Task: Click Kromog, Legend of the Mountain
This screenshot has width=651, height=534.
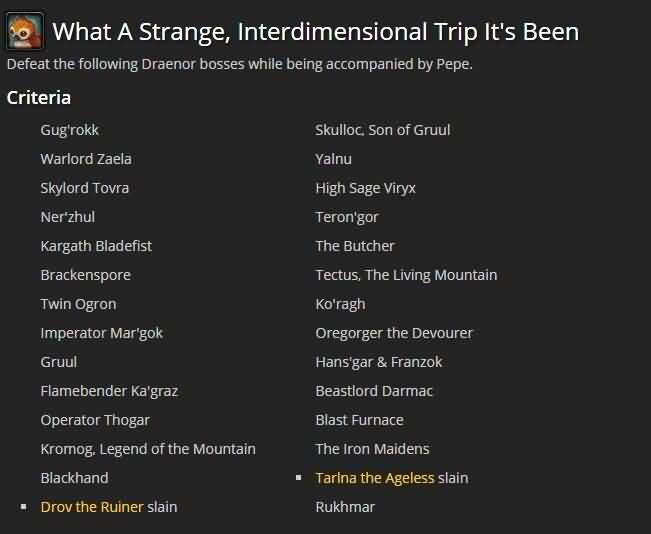Action: pos(148,449)
